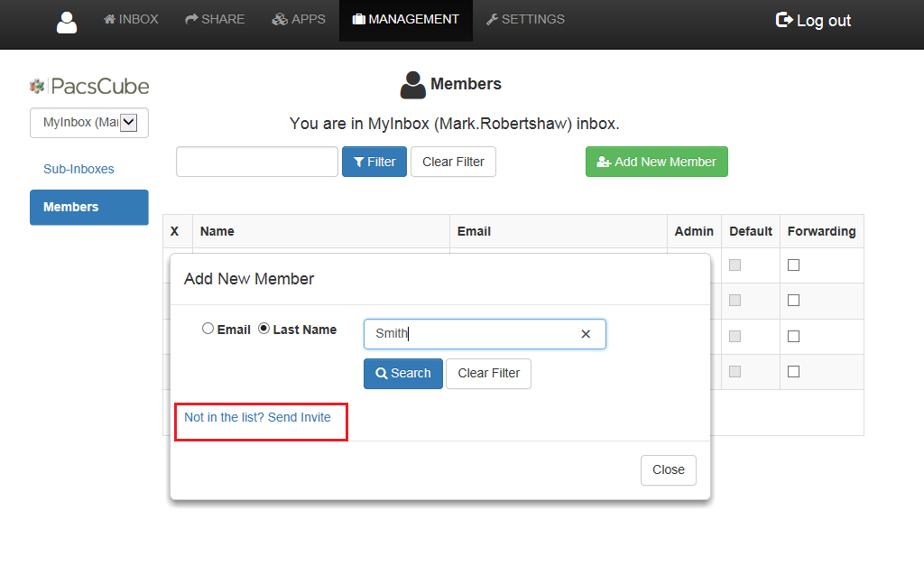Click Not in the list? Send Invite link
This screenshot has width=924, height=576.
[257, 417]
